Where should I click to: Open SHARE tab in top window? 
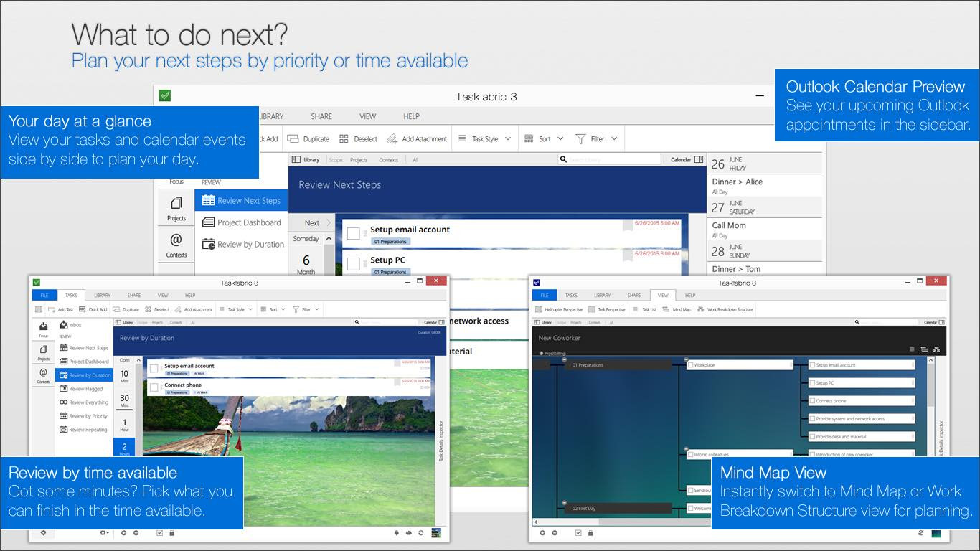[x=321, y=116]
